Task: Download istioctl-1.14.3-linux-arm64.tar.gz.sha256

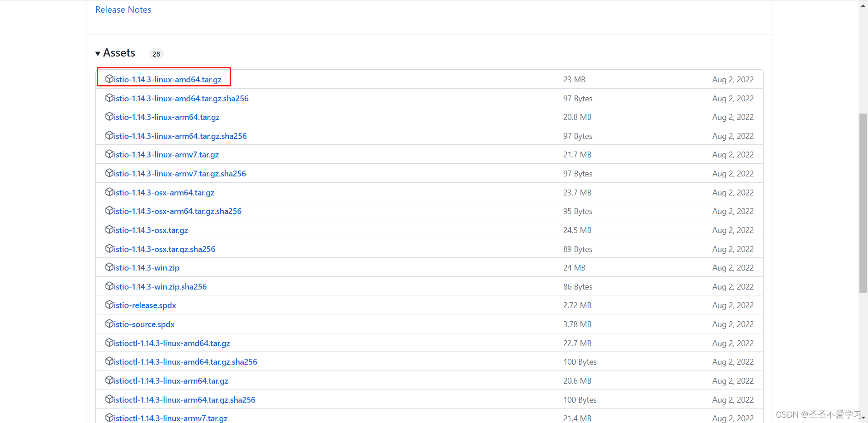Action: [x=184, y=399]
